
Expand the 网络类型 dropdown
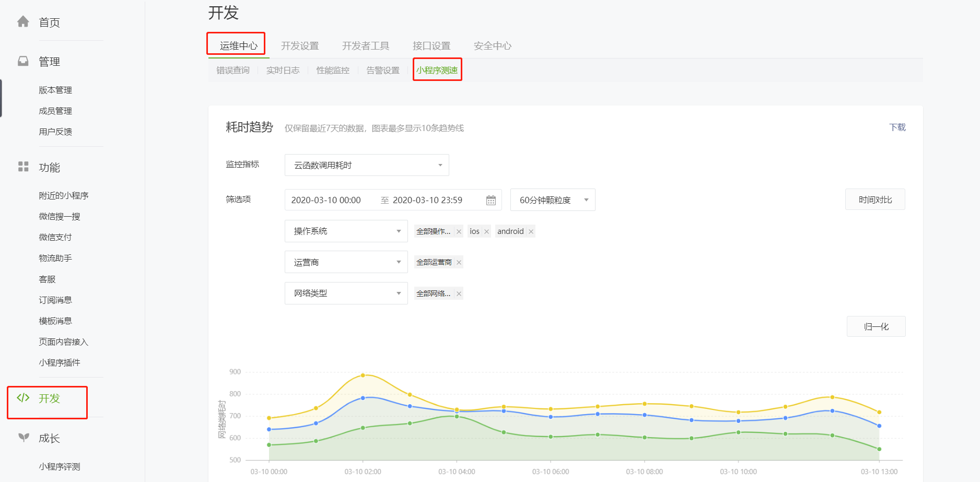click(346, 293)
